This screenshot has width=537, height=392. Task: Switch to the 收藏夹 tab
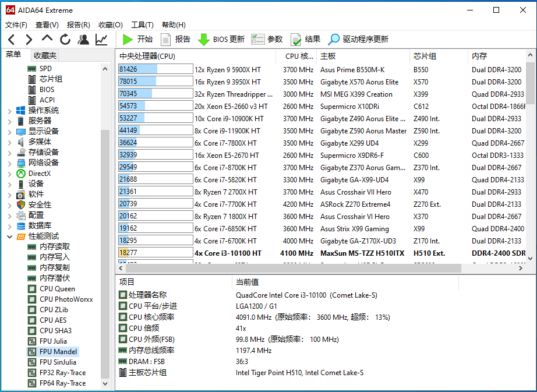point(45,55)
